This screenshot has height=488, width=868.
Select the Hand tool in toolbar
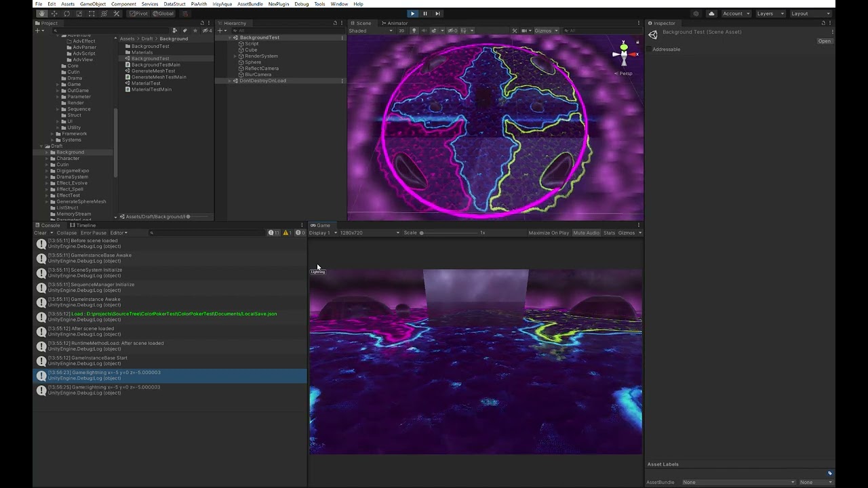42,14
